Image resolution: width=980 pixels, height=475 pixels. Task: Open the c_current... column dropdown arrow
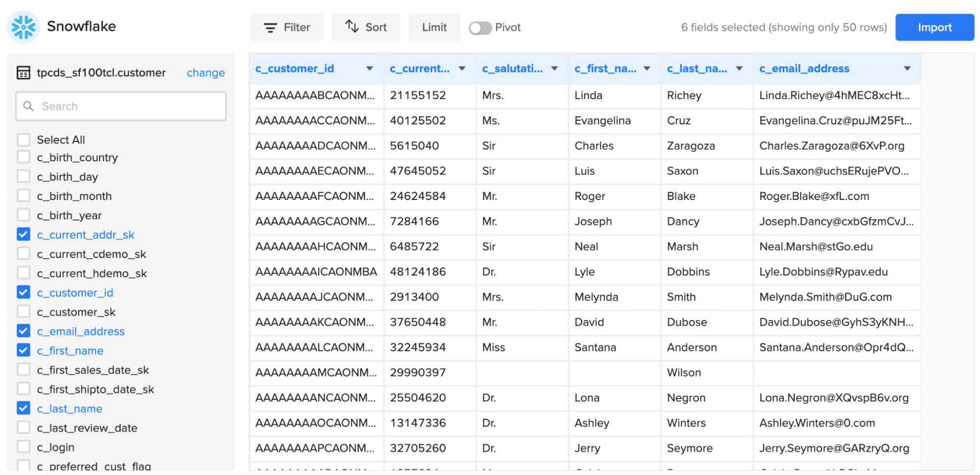462,69
